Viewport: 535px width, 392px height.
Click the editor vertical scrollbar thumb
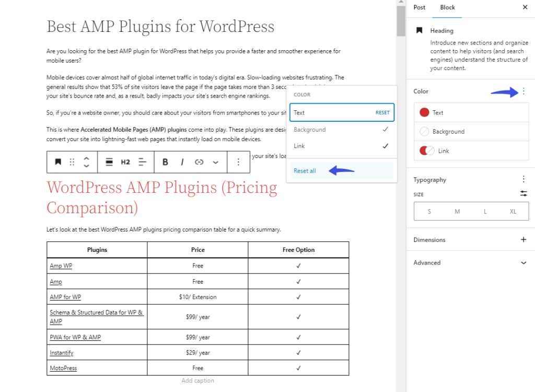click(x=401, y=20)
